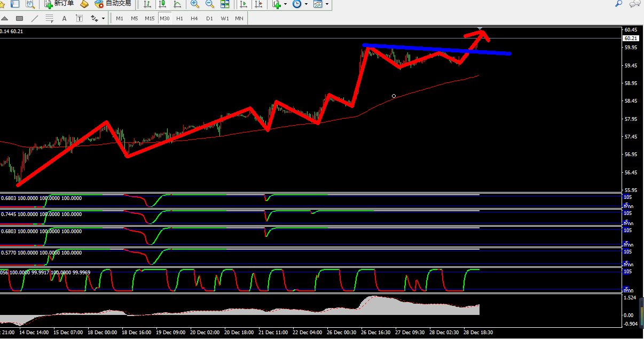Zoom in on the chart
The width and height of the screenshot is (644, 339).
pyautogui.click(x=195, y=4)
